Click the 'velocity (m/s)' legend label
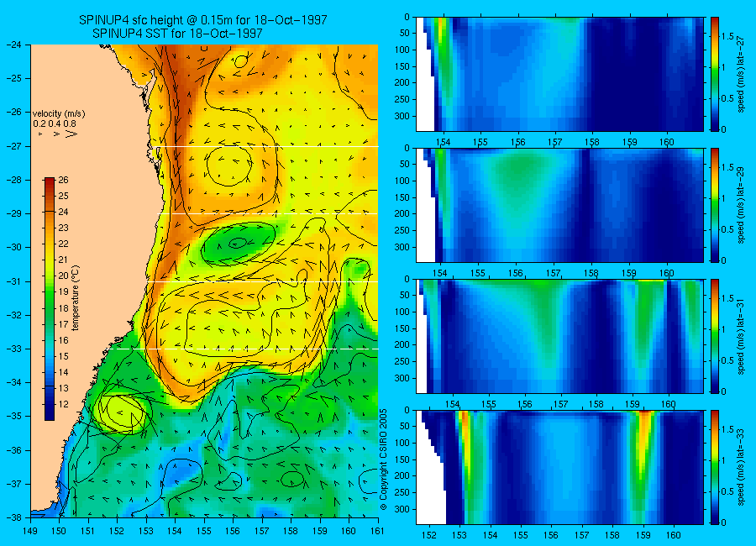 (59, 114)
